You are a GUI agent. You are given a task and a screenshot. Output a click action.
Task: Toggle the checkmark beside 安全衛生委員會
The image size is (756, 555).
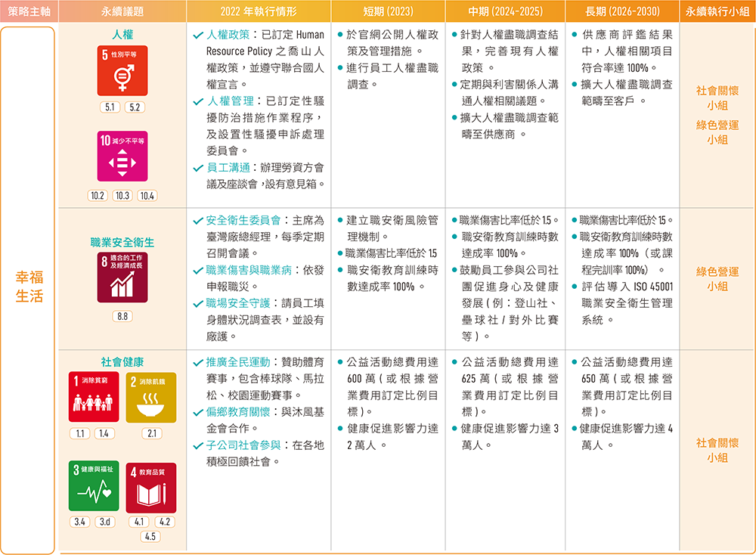[x=197, y=221]
